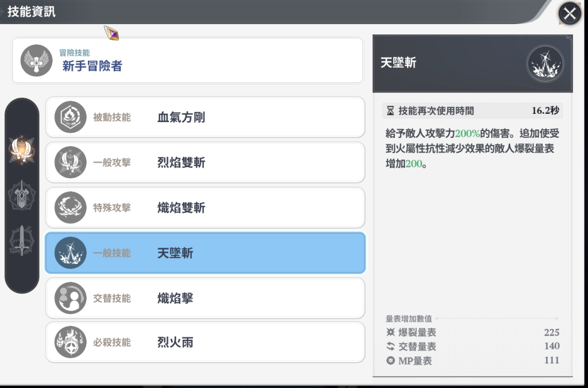Screen dimensions: 588x388
Task: Select the 烈焰雙斬 skill name
Action: click(x=181, y=163)
